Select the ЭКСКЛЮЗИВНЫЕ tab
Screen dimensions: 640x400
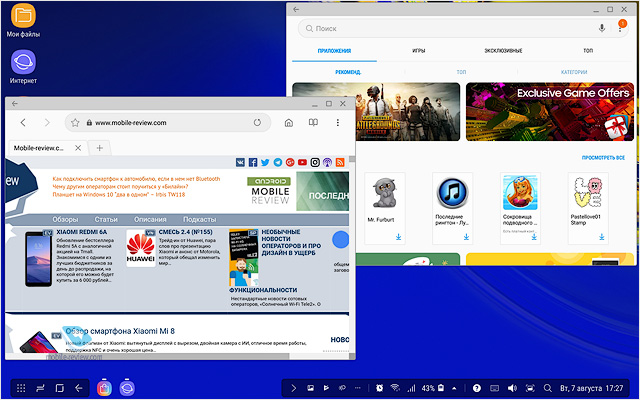(503, 51)
